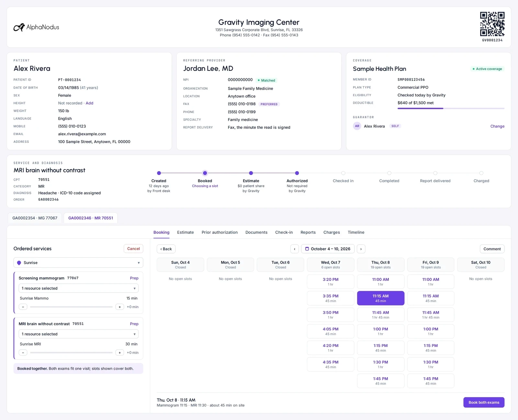The image size is (518, 420).
Task: Click the Back button
Action: (x=166, y=249)
